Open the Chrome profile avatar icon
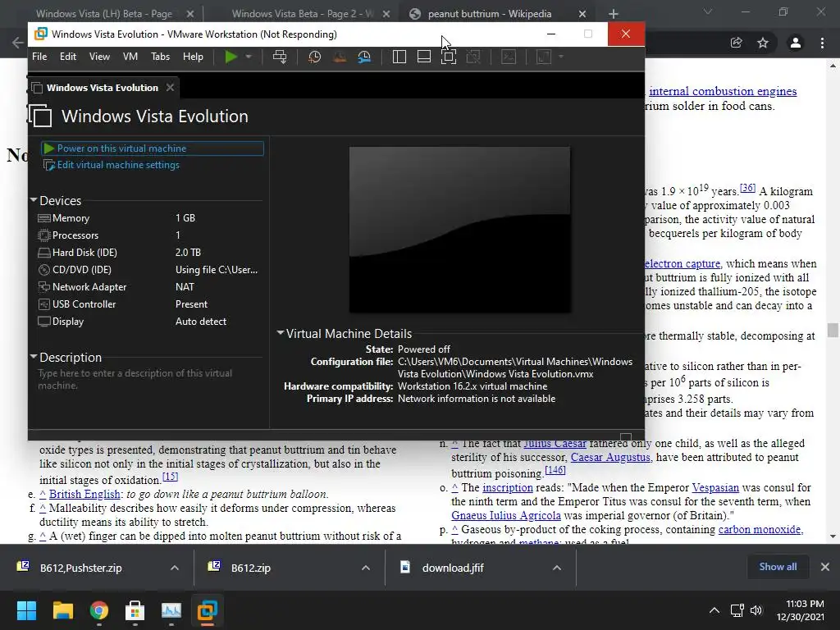 tap(796, 43)
